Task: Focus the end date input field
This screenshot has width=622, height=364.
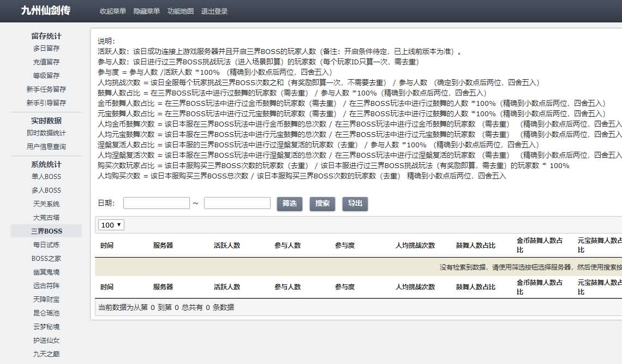Action: (x=237, y=203)
